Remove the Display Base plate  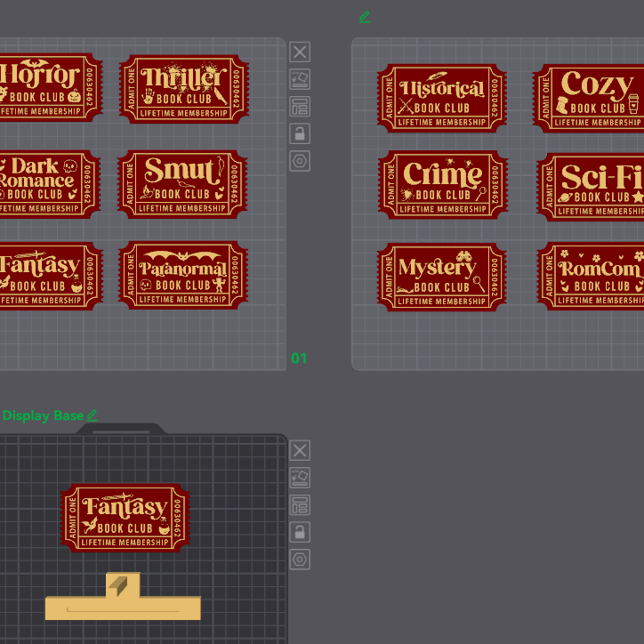(300, 451)
